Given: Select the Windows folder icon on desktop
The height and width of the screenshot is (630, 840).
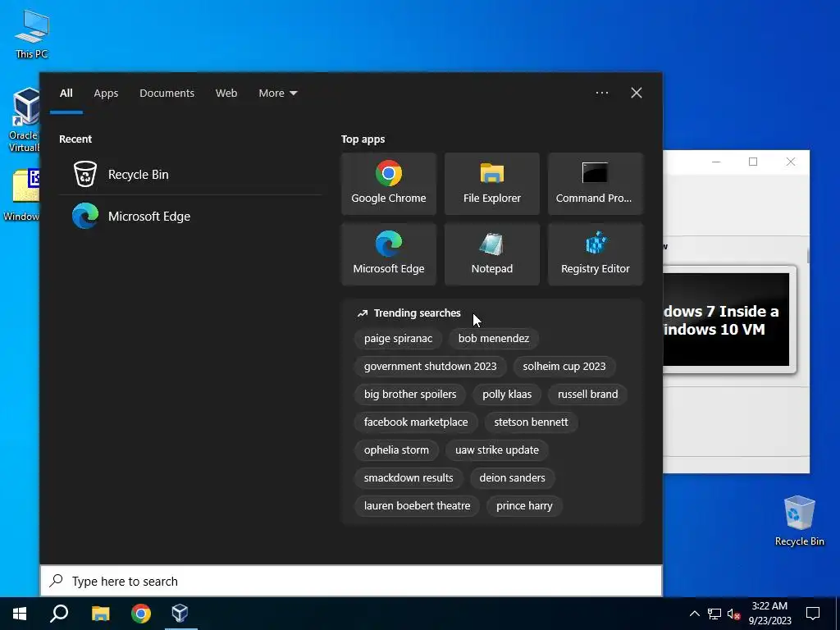Looking at the screenshot, I should 21,195.
